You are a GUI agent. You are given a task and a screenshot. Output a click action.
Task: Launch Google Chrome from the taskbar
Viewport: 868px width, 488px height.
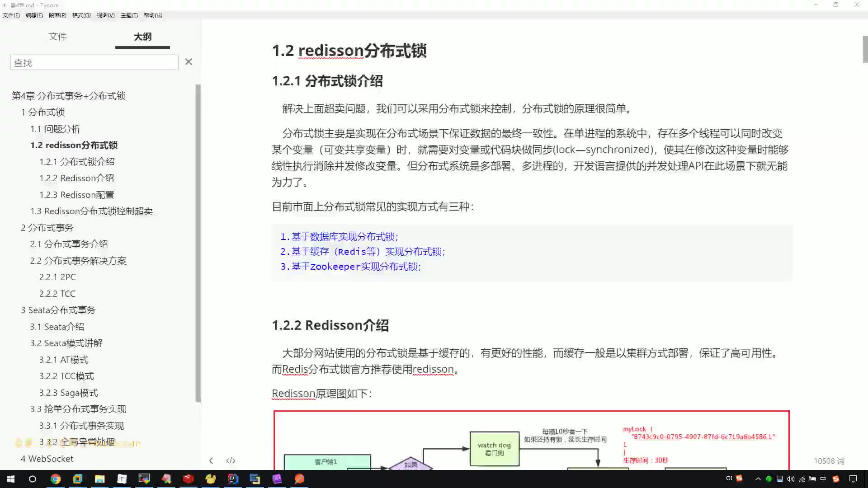[x=55, y=479]
